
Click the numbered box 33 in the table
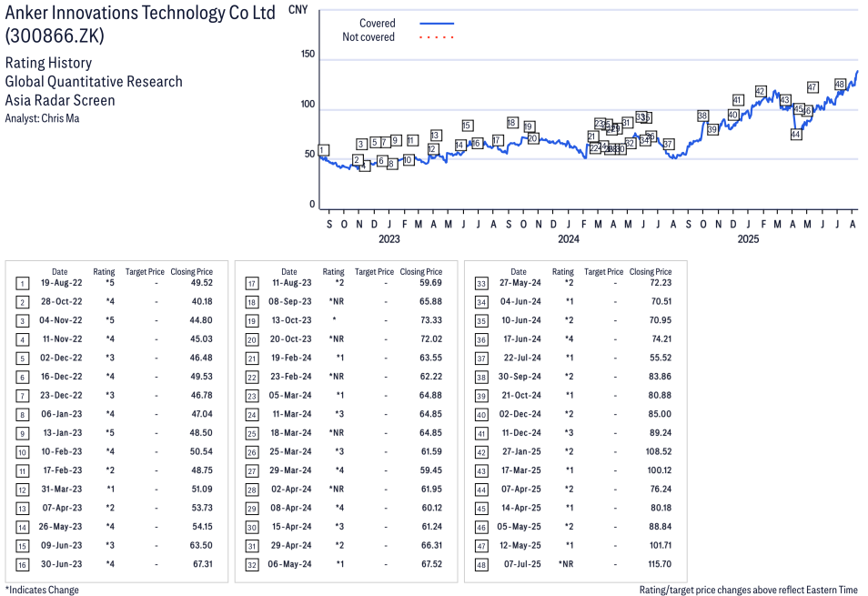point(481,284)
